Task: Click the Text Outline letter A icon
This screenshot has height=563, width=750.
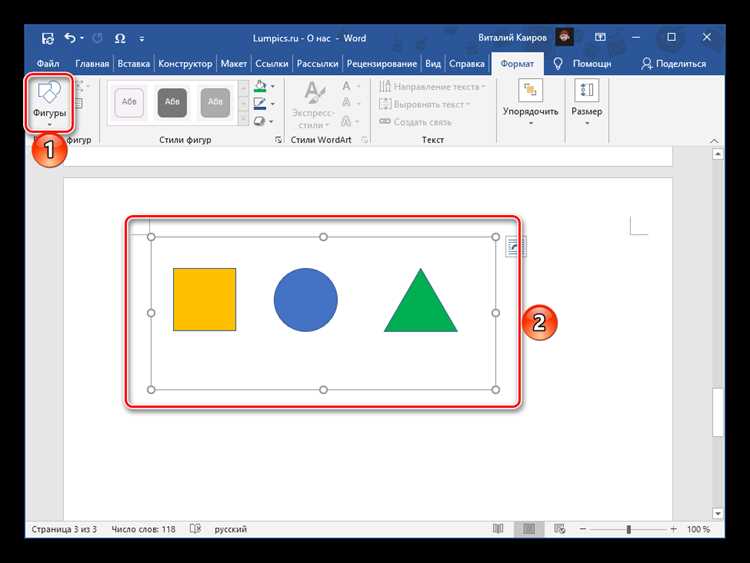Action: [x=346, y=103]
